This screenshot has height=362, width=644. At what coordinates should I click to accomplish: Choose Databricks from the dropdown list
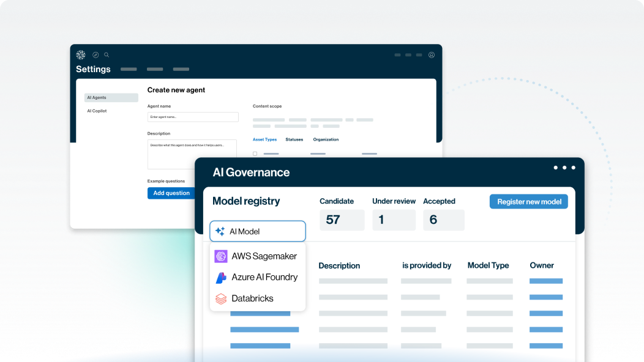[x=252, y=299]
